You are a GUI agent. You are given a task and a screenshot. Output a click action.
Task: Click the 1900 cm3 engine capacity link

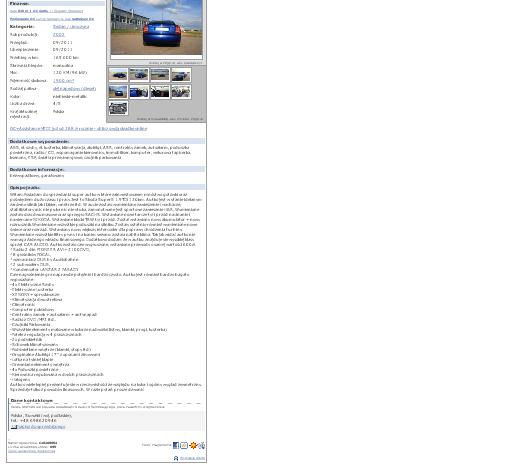[63, 81]
